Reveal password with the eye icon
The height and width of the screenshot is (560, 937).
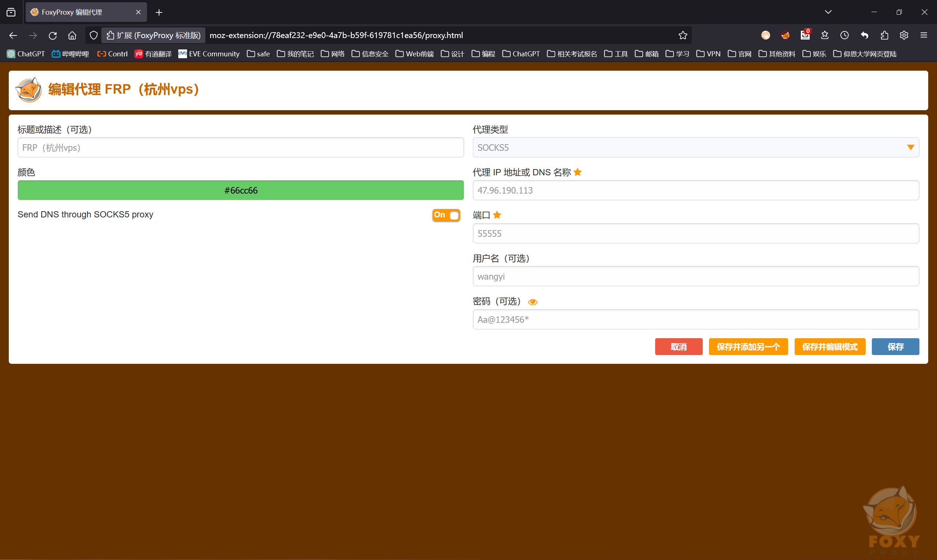tap(533, 302)
